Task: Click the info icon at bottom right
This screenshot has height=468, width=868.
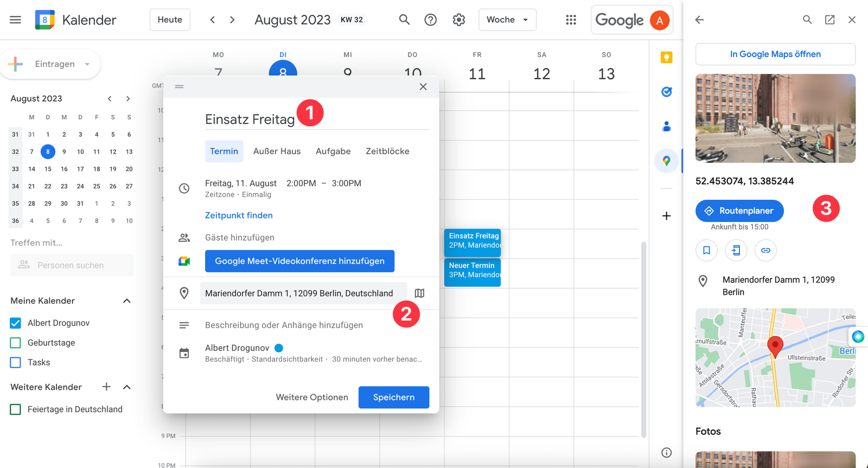Action: point(667,453)
